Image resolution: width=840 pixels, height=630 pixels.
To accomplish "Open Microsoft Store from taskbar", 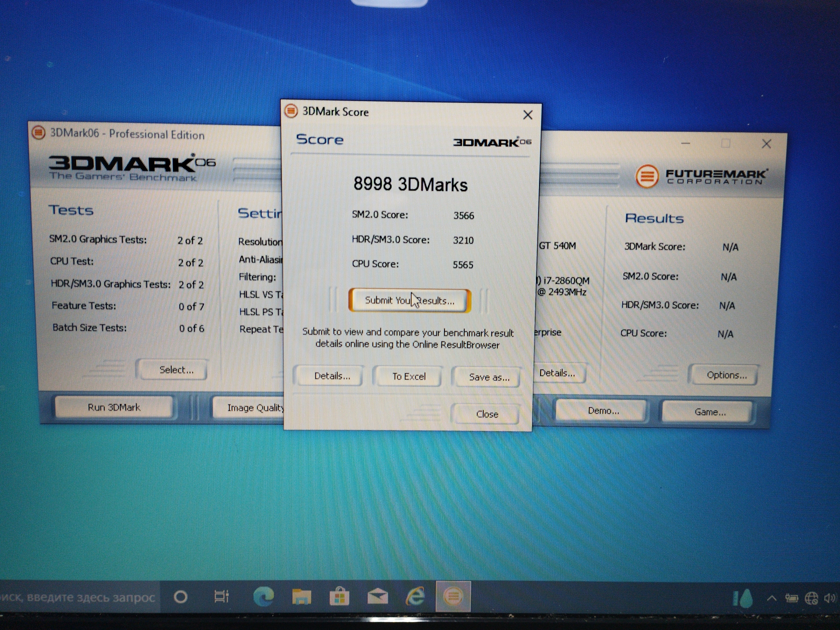I will pos(339,596).
